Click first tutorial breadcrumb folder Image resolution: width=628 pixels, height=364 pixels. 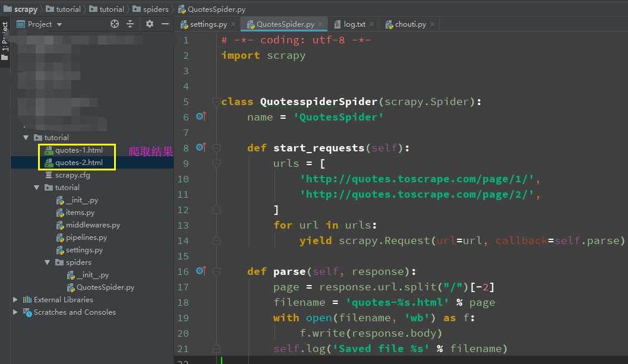pyautogui.click(x=64, y=9)
